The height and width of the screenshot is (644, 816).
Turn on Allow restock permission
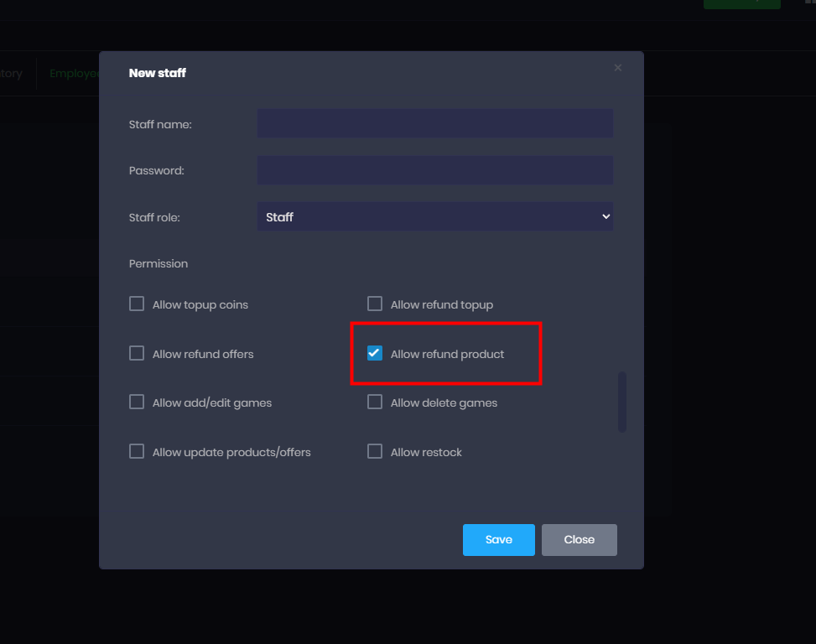pos(375,452)
